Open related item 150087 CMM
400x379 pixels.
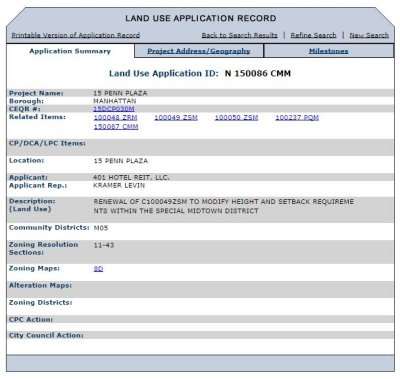[116, 126]
